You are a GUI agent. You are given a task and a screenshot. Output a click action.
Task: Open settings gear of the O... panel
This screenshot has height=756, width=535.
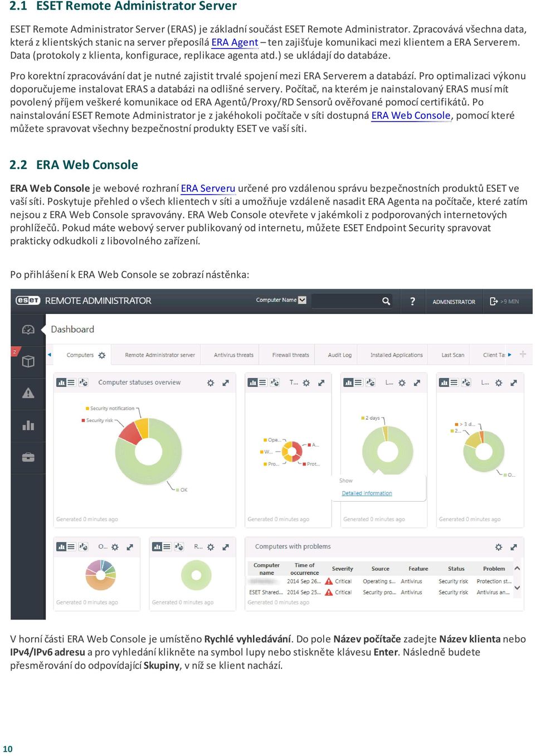click(115, 547)
